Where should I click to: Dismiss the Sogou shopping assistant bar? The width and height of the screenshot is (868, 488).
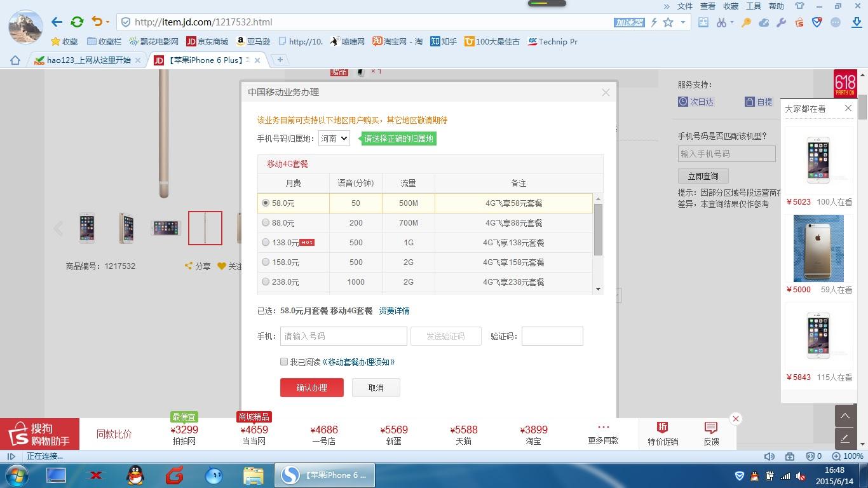click(736, 419)
